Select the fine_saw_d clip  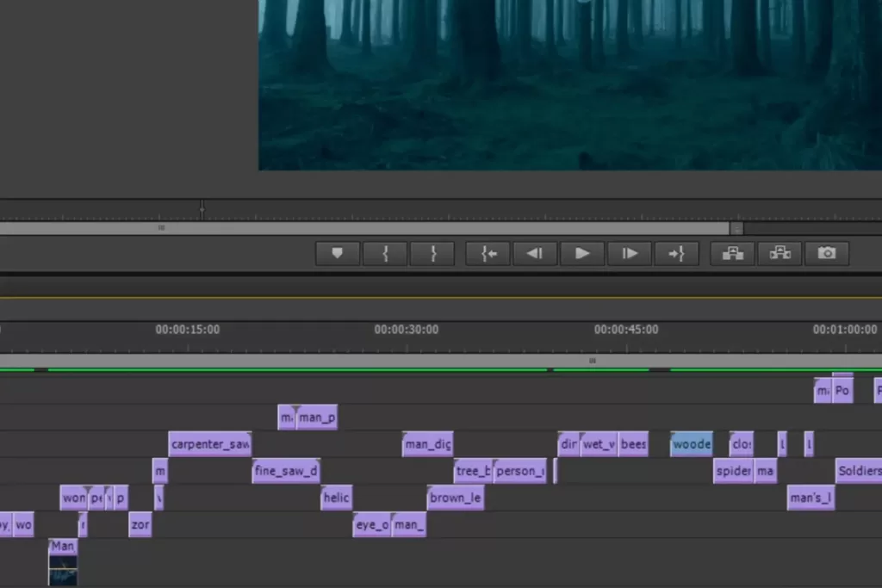[x=286, y=471]
